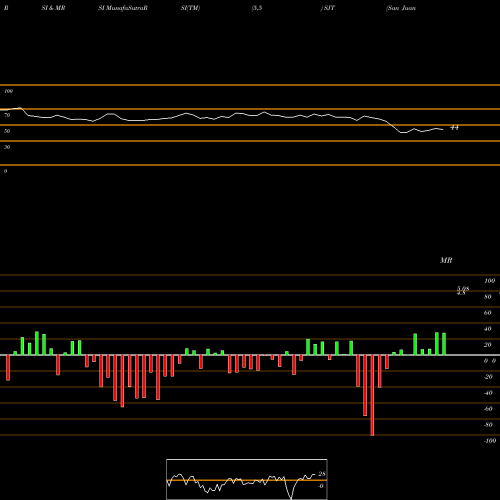This screenshot has width=500, height=500.
Task: Select the 'SI(TM)' header label
Action: tap(190, 8)
